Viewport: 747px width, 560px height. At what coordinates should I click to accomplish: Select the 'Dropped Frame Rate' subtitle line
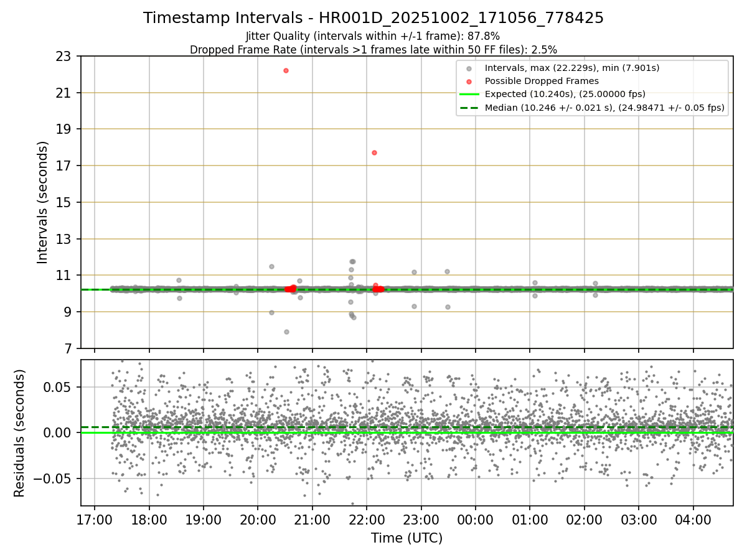tap(374, 49)
